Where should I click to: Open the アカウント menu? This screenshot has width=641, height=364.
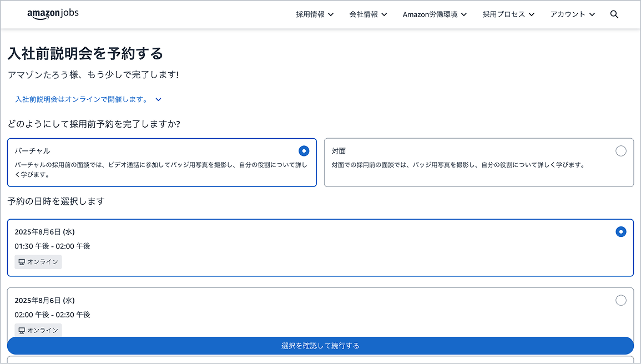572,14
